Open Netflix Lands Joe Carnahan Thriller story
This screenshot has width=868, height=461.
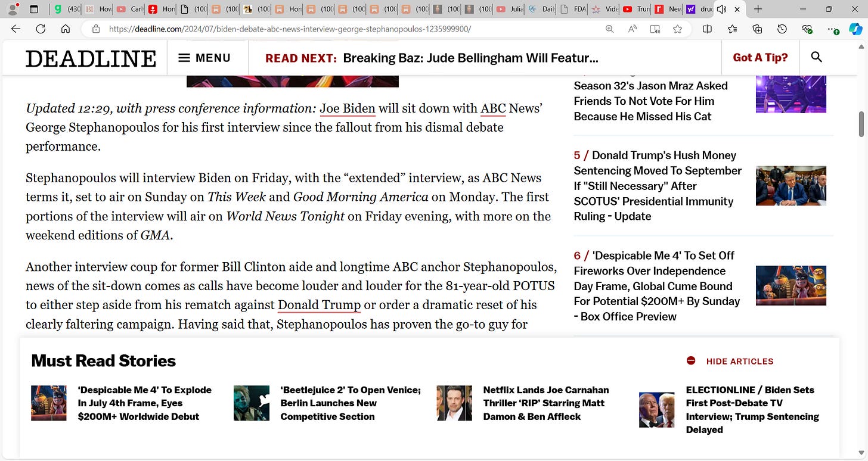[x=546, y=403]
